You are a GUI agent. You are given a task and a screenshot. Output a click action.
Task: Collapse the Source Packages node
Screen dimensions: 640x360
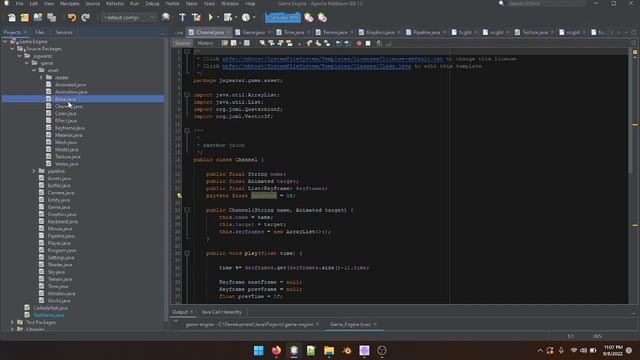pyautogui.click(x=12, y=49)
